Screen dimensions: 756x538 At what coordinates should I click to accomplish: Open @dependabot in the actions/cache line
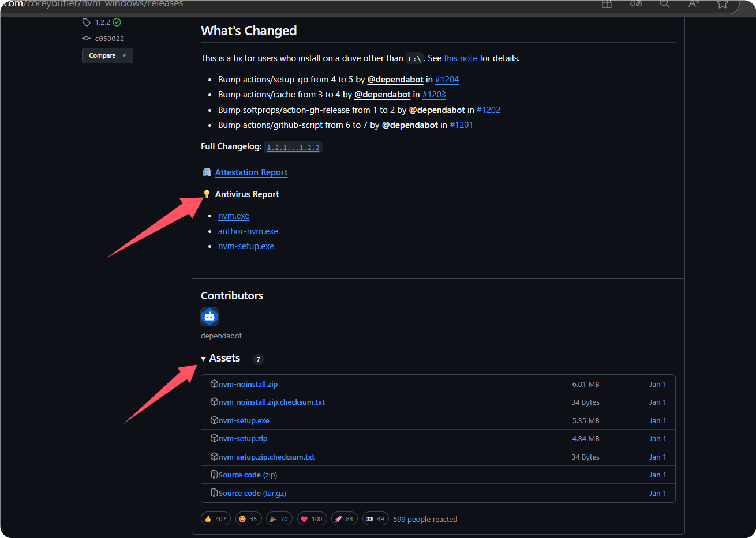[x=383, y=95]
